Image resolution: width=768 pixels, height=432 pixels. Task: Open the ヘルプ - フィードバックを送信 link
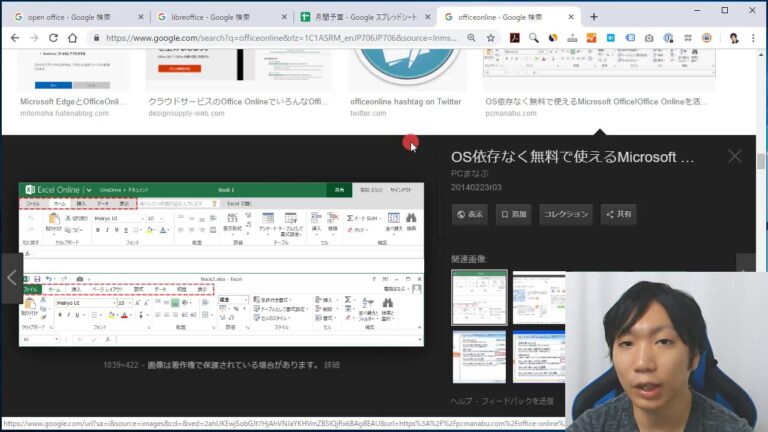tap(502, 401)
